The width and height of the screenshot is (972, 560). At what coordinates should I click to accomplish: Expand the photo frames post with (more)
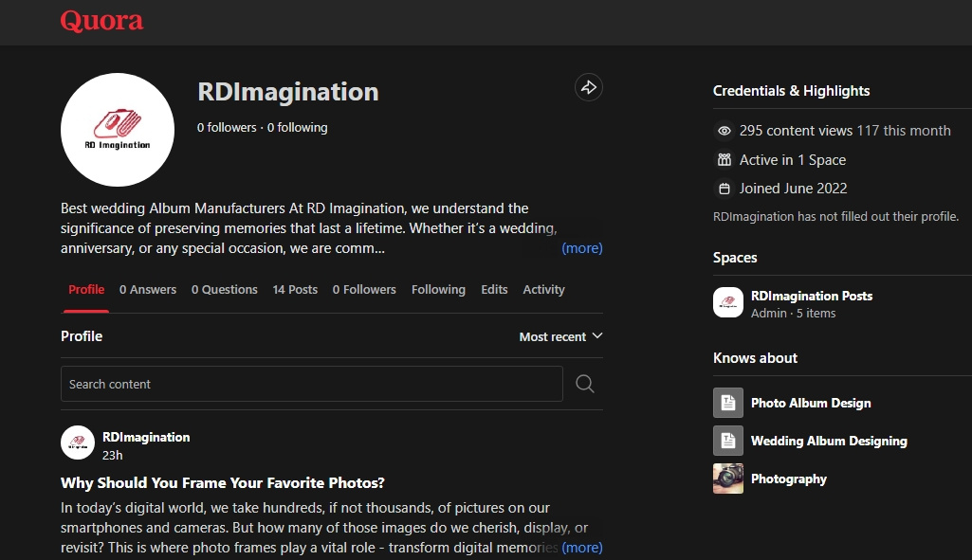581,548
